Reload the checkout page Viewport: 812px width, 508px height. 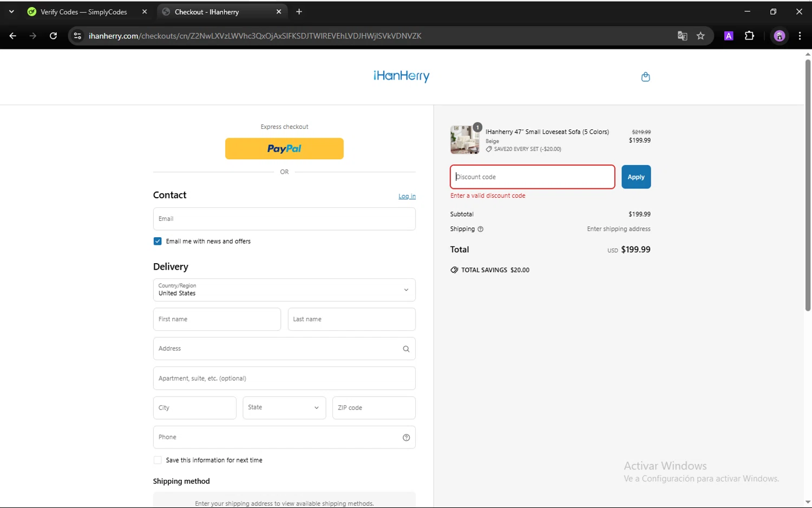53,36
